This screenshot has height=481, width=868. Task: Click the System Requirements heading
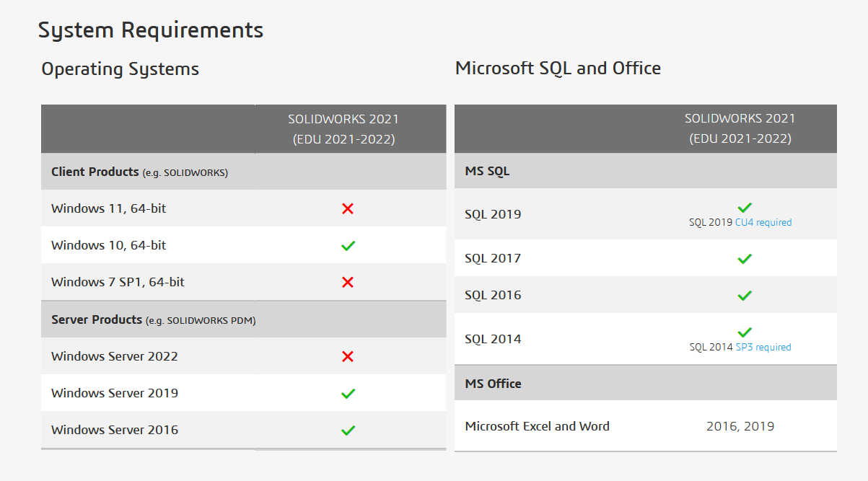[x=151, y=30]
